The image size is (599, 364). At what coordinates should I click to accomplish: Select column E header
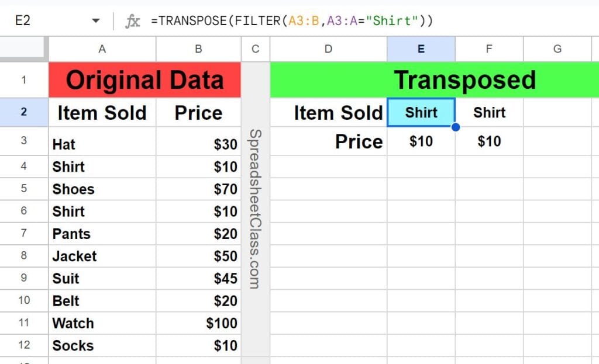(421, 49)
